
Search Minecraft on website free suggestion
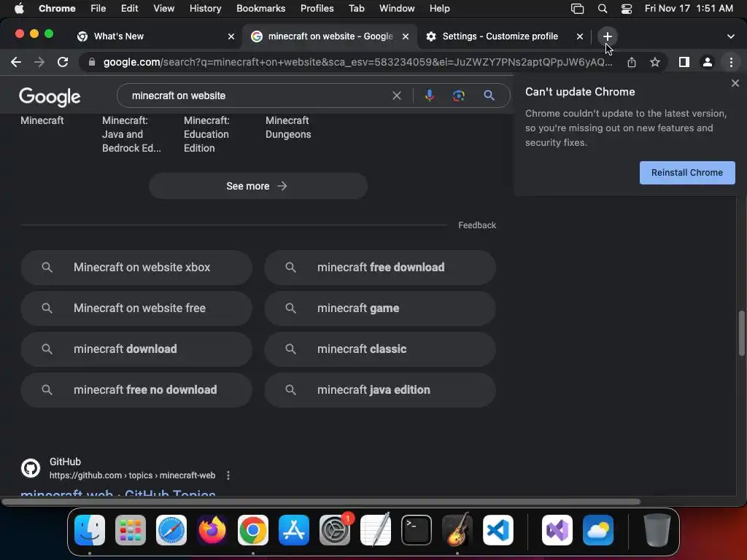tap(136, 308)
